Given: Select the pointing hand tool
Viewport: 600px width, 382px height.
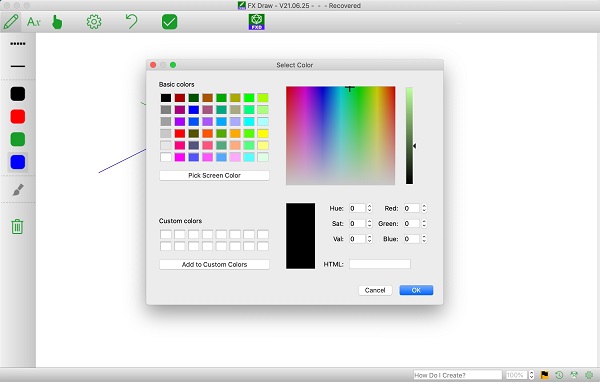Looking at the screenshot, I should 57,22.
